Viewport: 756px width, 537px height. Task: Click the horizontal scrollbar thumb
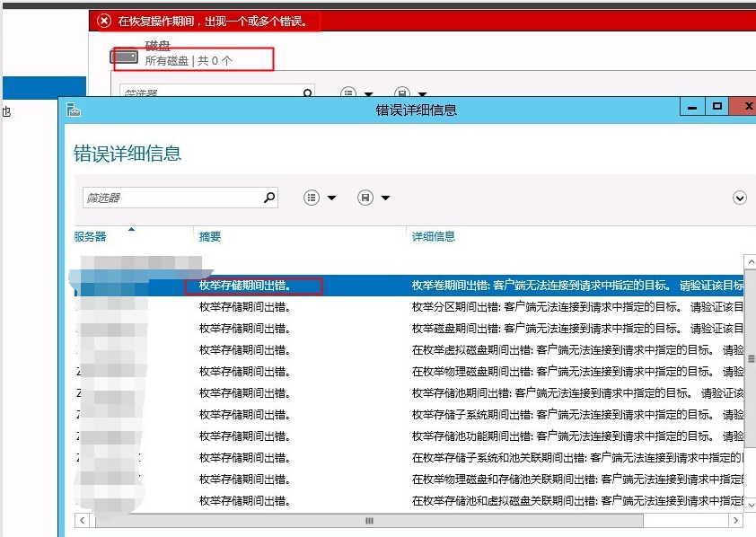click(368, 521)
